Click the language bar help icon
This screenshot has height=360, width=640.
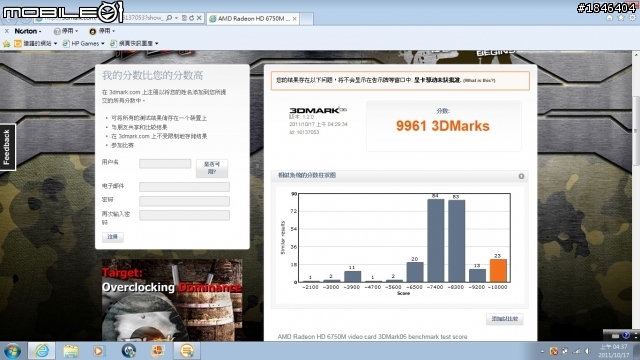pyautogui.click(x=626, y=336)
